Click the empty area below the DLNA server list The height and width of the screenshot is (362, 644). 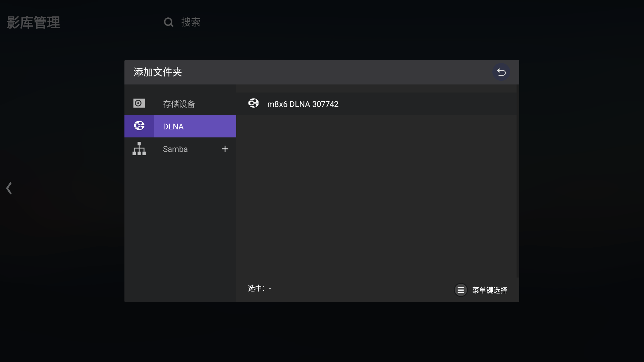[376, 194]
